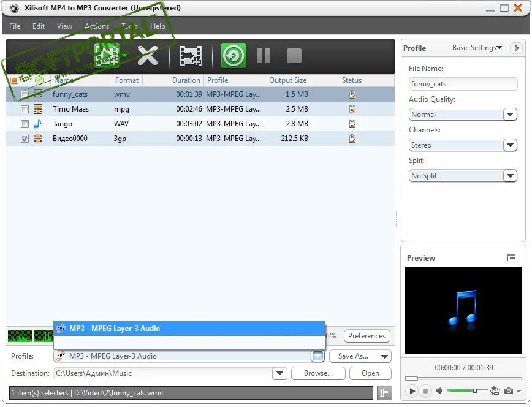532x407 pixels.
Task: Pause the conversion in toolbar
Action: 264,56
